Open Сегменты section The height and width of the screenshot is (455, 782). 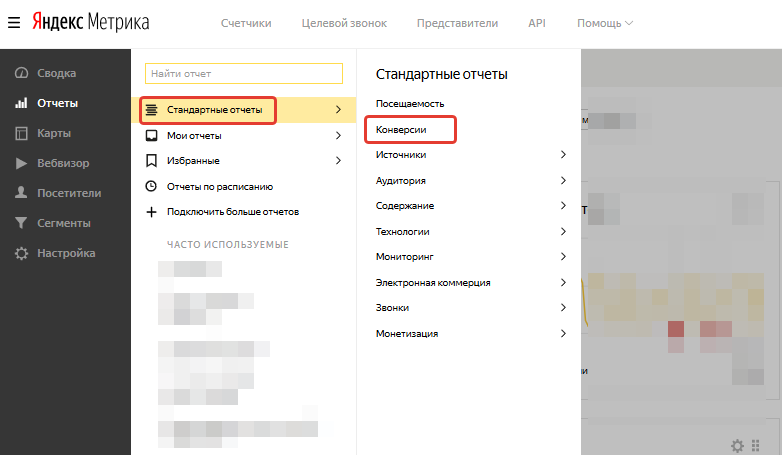[65, 223]
